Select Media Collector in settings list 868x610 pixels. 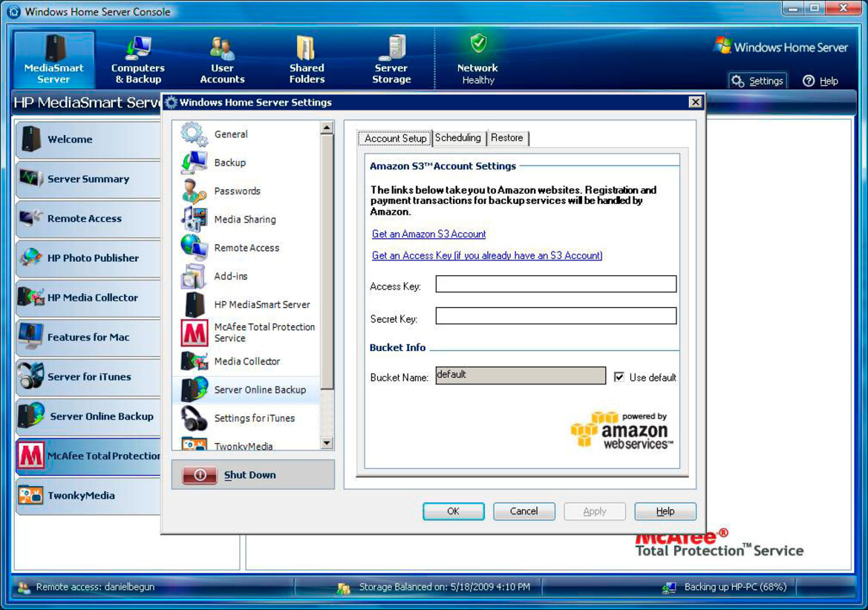coord(247,361)
